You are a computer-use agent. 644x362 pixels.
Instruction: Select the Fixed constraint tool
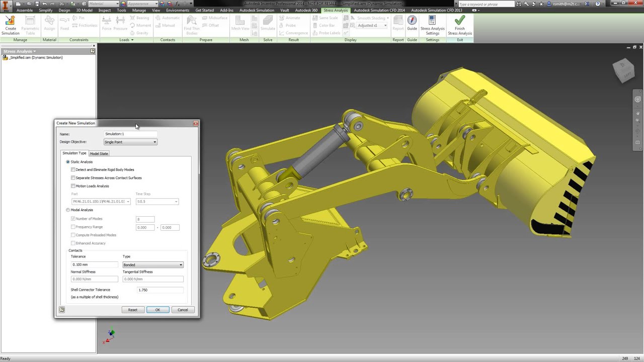tap(64, 24)
